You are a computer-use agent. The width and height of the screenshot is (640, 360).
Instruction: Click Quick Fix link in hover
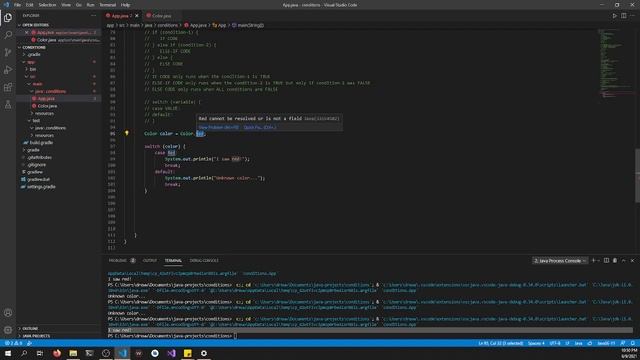click(260, 127)
